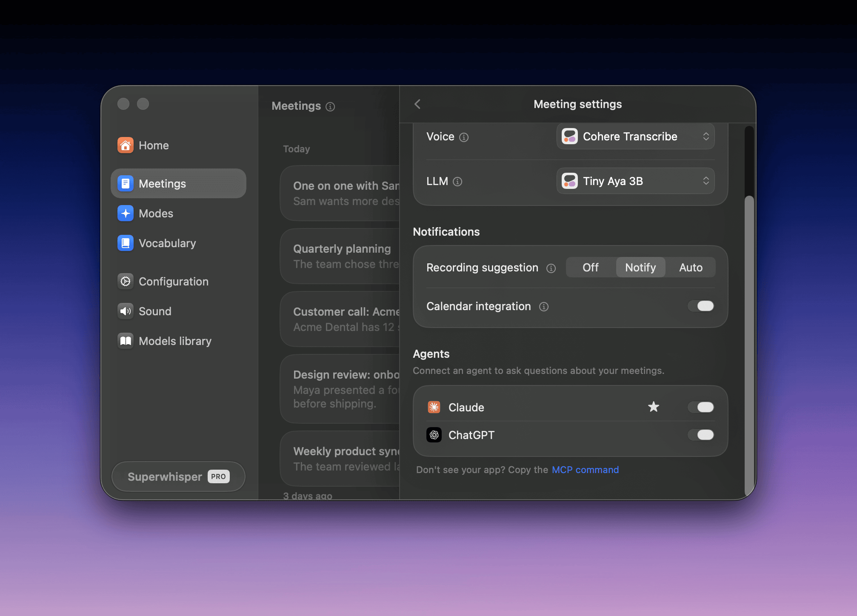Click the Recording suggestion info icon

[x=551, y=268]
